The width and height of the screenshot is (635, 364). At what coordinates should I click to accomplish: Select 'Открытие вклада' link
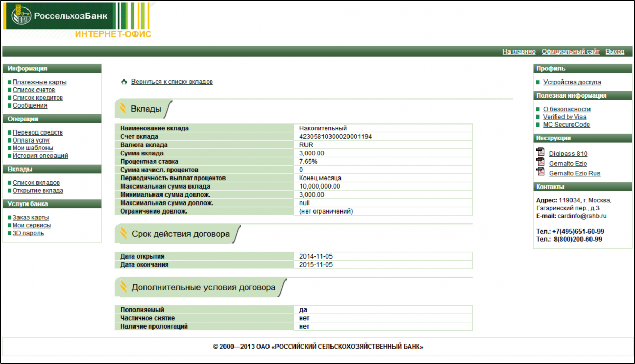(x=38, y=190)
